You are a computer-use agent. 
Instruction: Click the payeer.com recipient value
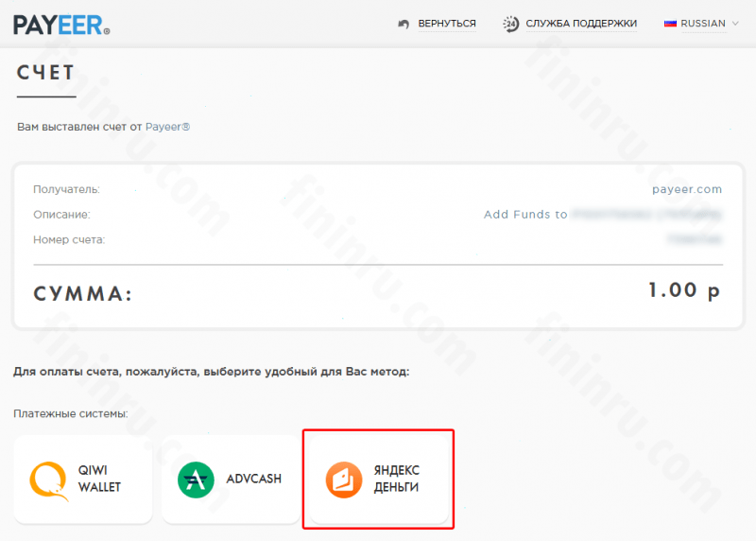(687, 189)
